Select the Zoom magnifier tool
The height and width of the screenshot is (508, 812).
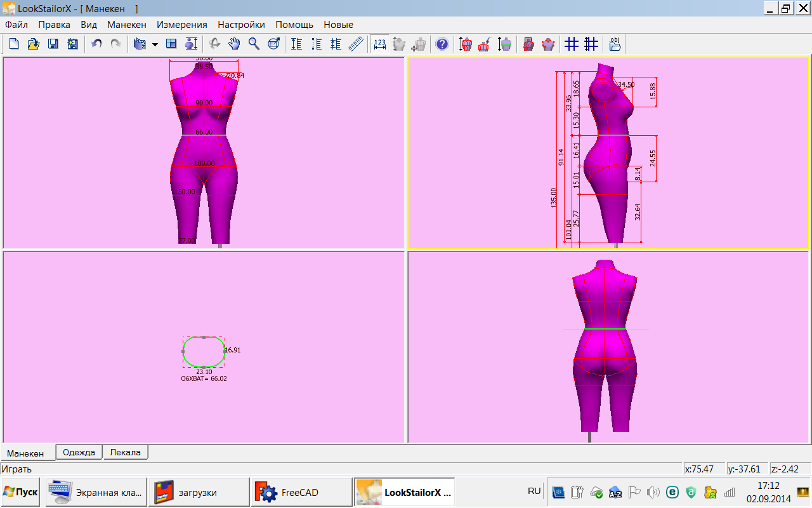tap(254, 44)
